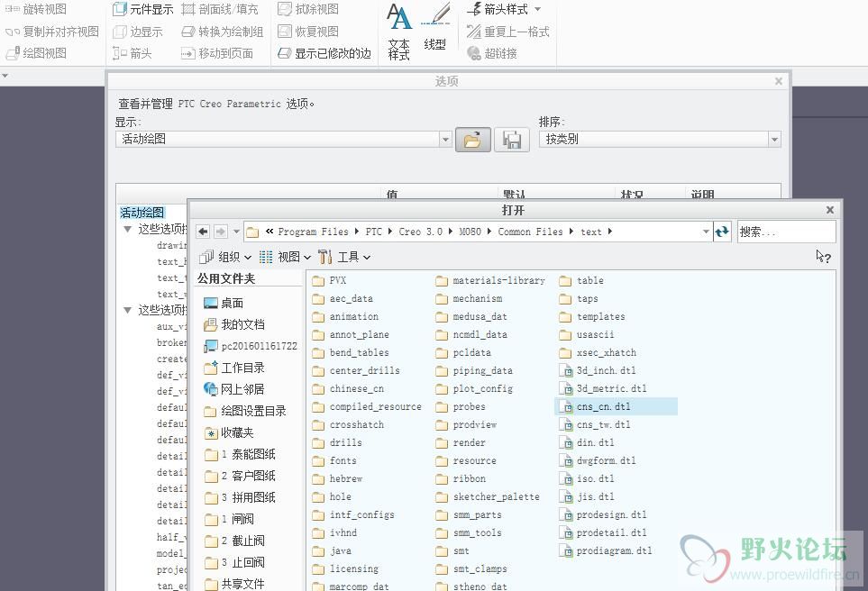This screenshot has width=868, height=591.
Task: Select the fonts folder
Action: [x=334, y=460]
